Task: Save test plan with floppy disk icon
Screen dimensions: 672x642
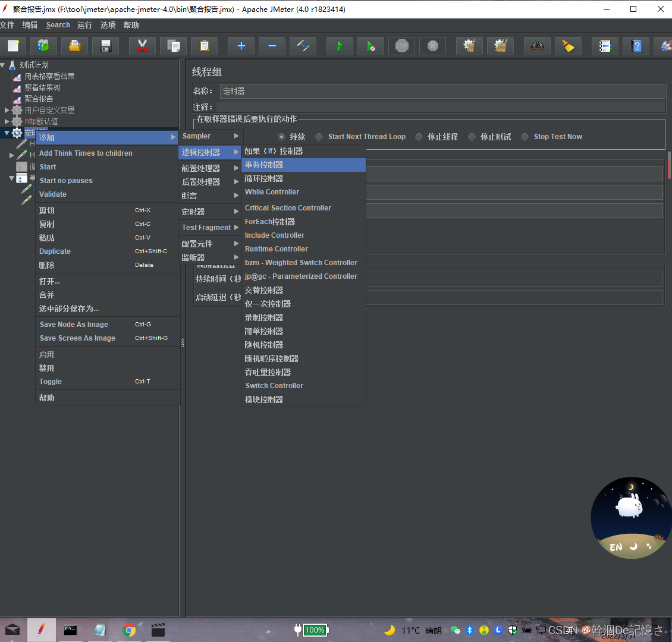Action: 105,46
